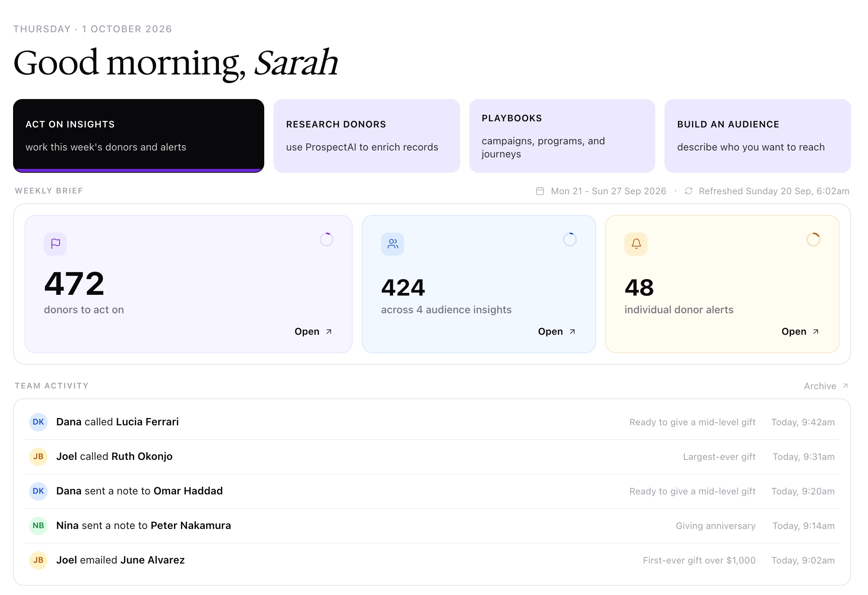Screen dimensions: 868x595
Task: Click the 472 donors count number
Action: click(x=75, y=283)
